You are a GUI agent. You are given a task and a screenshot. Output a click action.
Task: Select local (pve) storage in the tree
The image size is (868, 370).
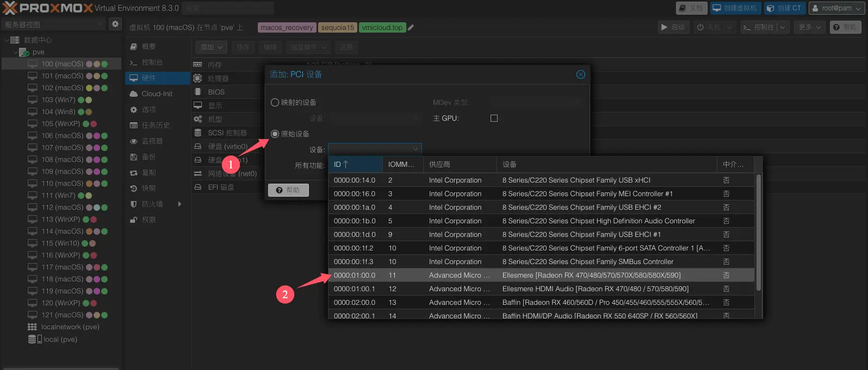pos(61,340)
